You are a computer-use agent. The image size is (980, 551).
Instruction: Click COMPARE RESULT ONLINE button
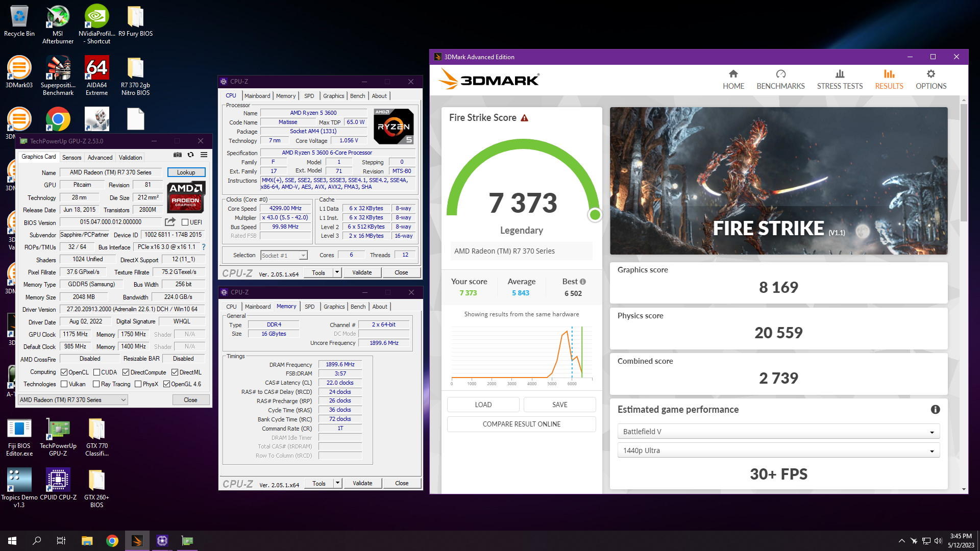click(521, 424)
